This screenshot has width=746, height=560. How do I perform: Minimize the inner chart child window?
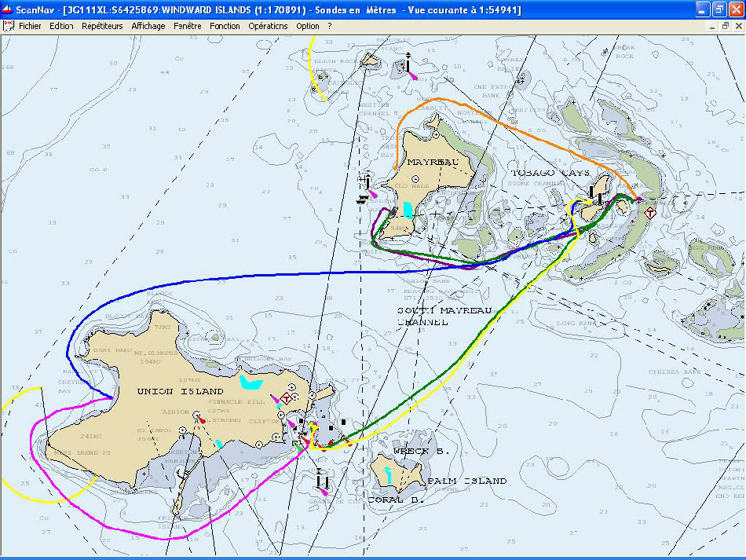click(711, 26)
